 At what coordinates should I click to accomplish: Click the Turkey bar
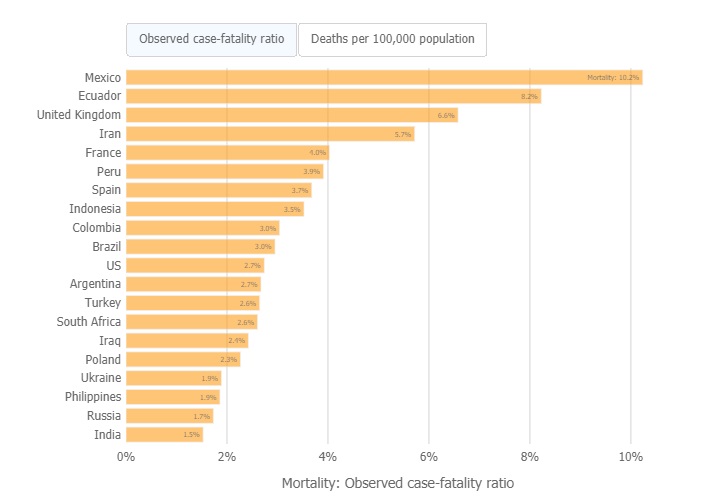[192, 303]
